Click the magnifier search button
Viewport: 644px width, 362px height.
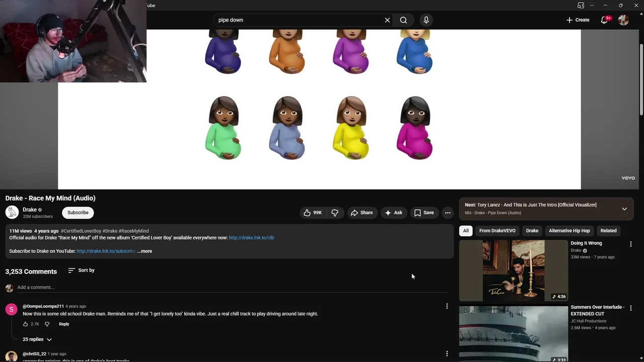pos(404,20)
